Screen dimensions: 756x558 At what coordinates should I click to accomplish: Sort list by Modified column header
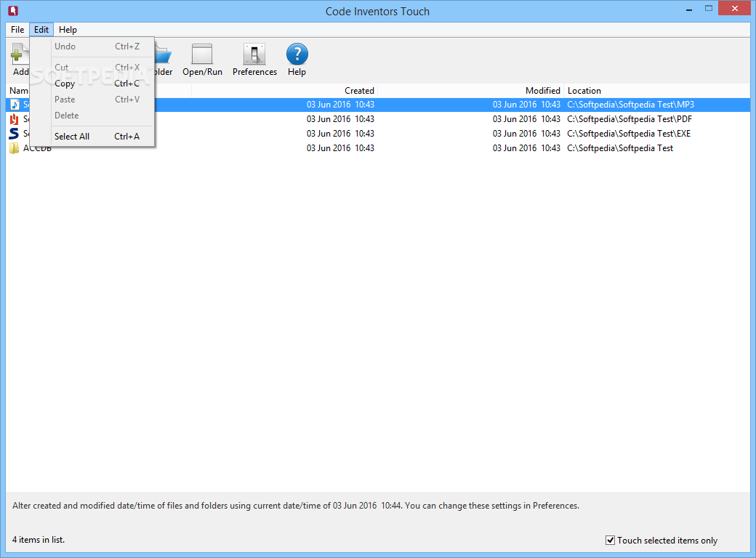(x=470, y=91)
